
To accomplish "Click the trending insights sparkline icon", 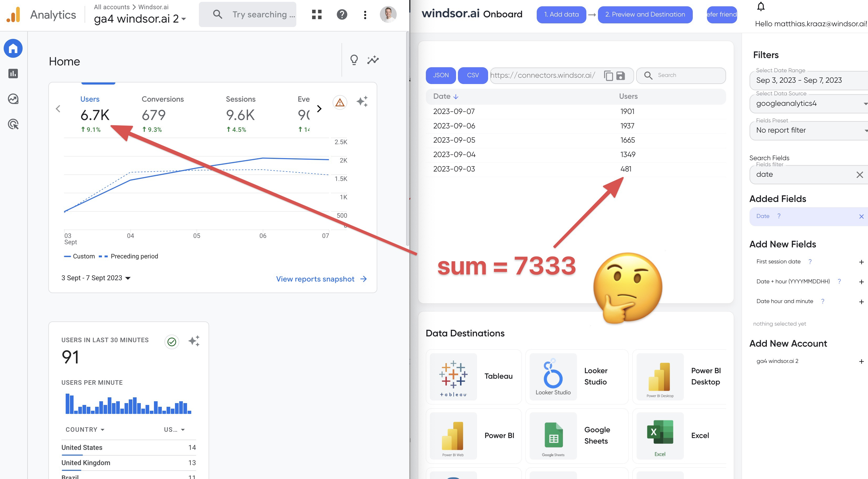I will tap(373, 60).
